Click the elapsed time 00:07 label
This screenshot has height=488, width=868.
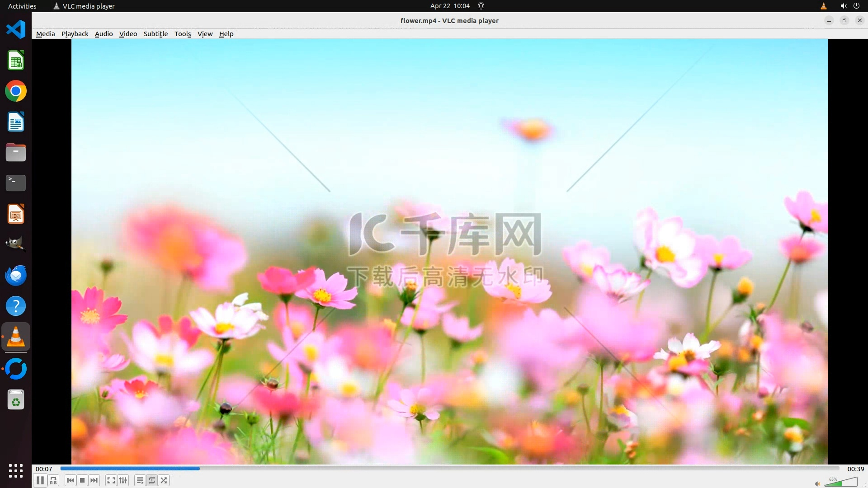pos(44,469)
